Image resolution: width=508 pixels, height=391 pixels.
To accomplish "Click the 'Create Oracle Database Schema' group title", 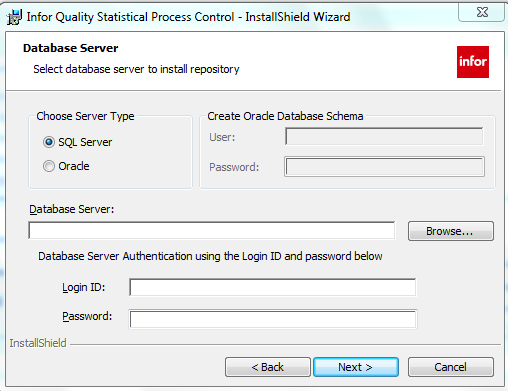I will (x=285, y=116).
